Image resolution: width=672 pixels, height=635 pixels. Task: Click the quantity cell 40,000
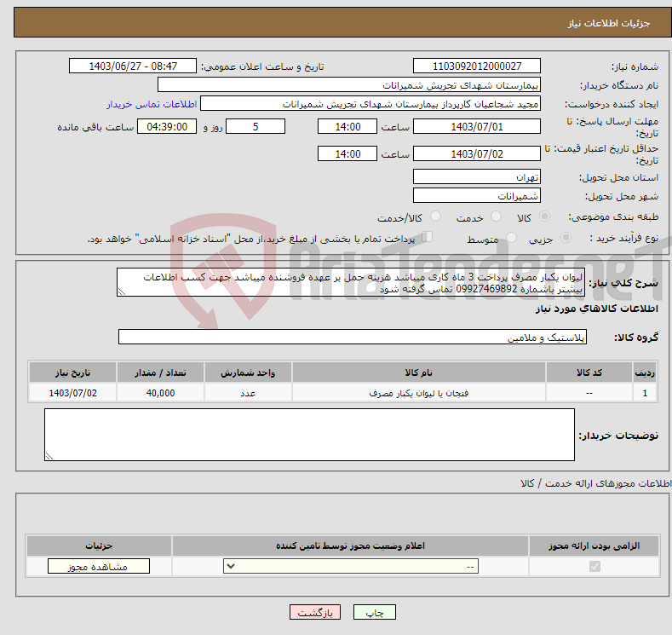click(161, 393)
